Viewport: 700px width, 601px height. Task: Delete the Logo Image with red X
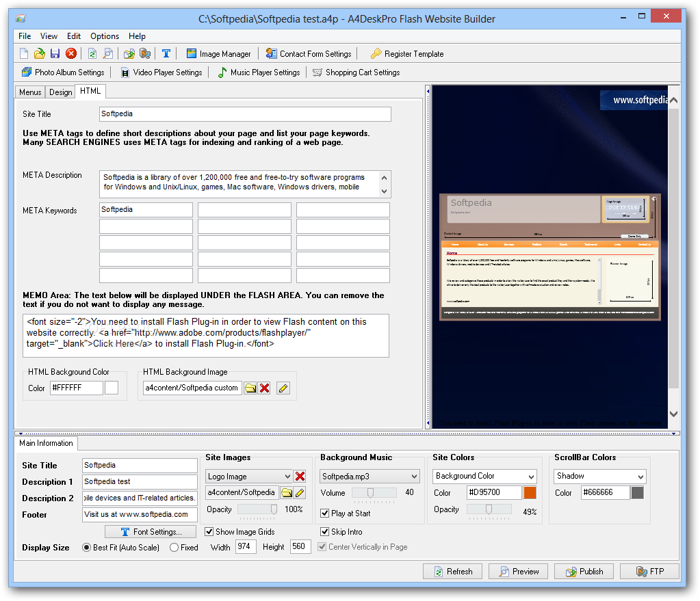coord(300,477)
